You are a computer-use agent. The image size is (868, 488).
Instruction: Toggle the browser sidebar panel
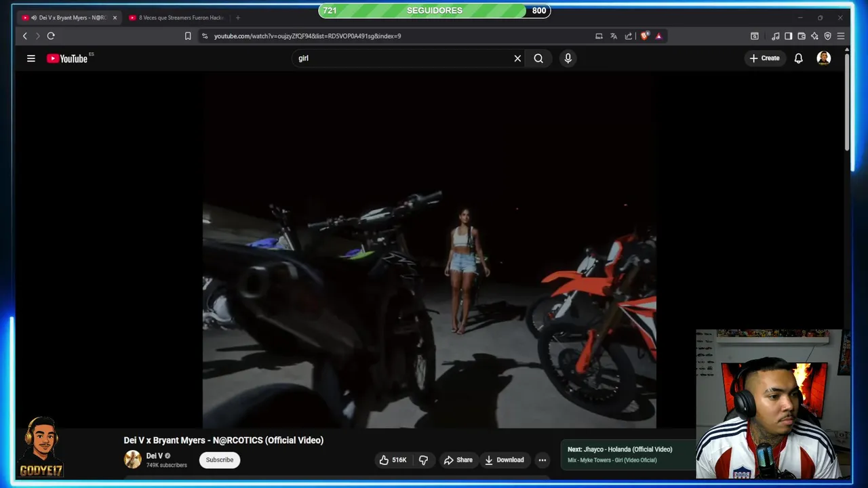click(788, 36)
